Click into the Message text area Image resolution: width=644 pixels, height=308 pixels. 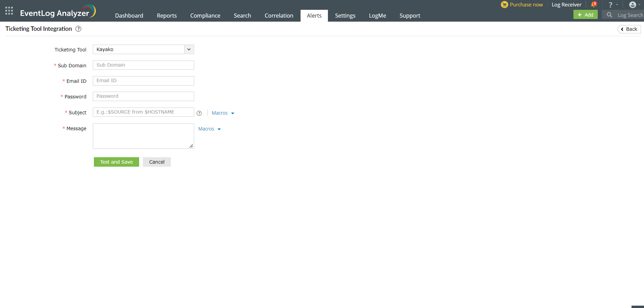point(143,136)
